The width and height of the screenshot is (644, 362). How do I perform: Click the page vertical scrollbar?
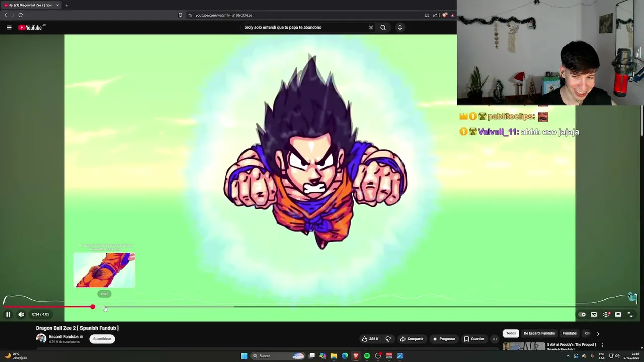point(642,121)
